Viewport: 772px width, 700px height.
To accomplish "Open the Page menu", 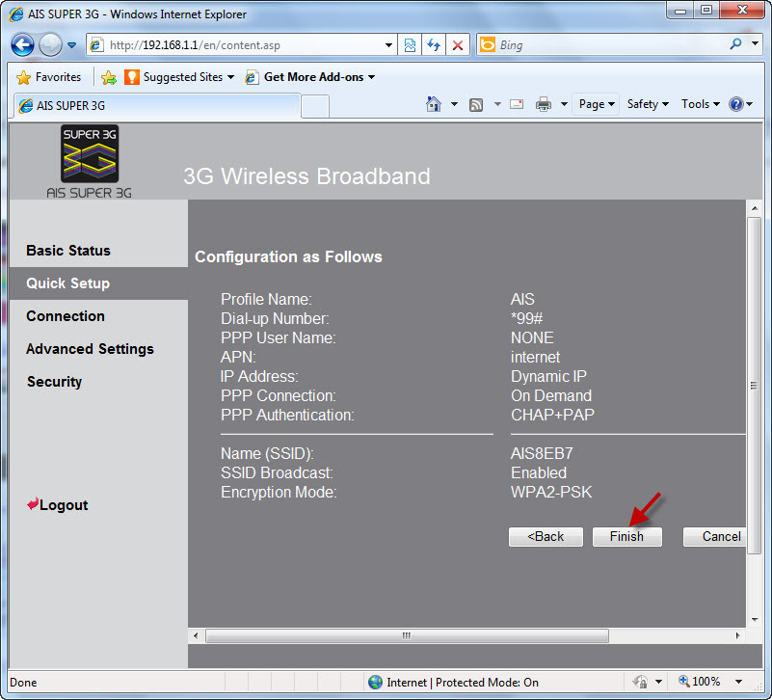I will pyautogui.click(x=597, y=104).
